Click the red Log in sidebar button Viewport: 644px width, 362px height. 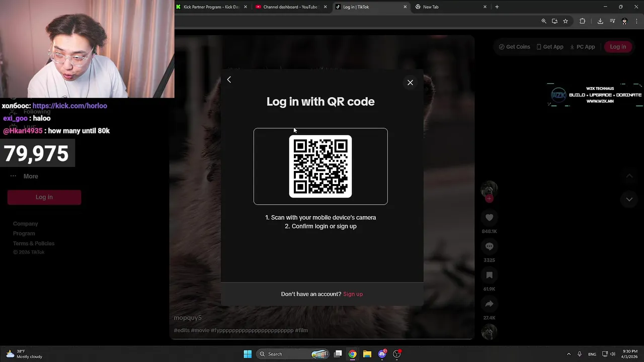click(44, 197)
